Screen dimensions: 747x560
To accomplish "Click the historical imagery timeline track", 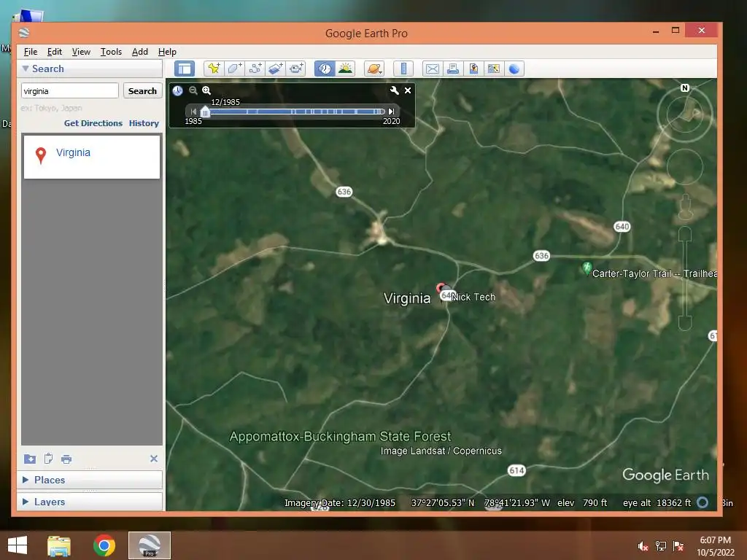I will point(295,112).
